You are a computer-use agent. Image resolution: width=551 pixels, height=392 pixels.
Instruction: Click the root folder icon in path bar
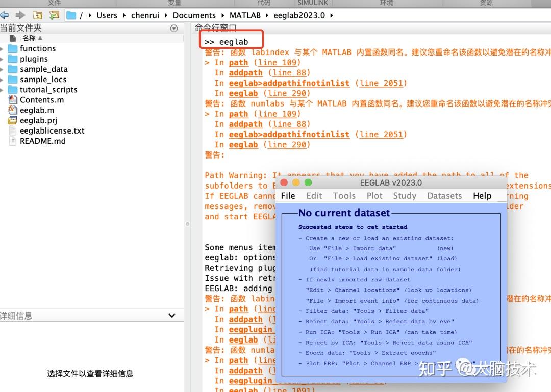click(x=71, y=15)
